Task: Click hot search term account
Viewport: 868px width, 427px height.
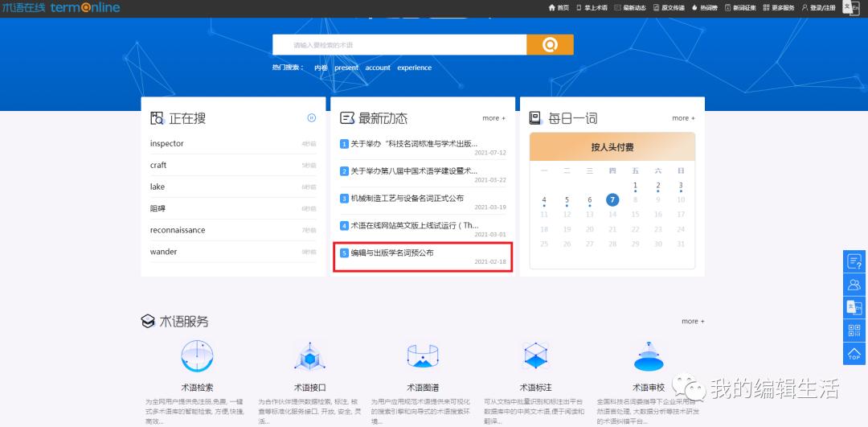Action: coord(378,68)
